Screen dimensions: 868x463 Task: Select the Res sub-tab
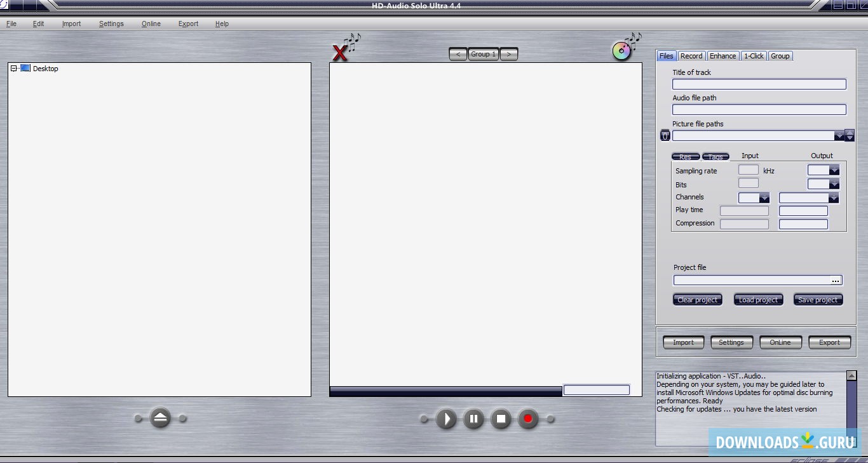[x=686, y=157]
